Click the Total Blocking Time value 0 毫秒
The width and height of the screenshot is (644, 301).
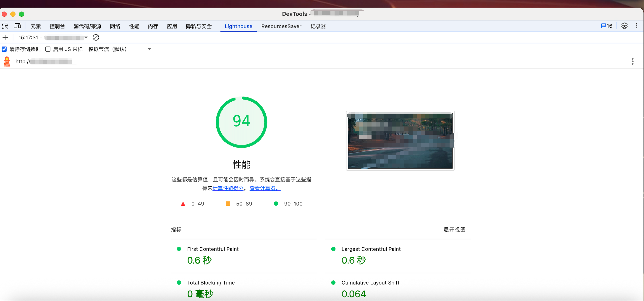click(x=200, y=294)
